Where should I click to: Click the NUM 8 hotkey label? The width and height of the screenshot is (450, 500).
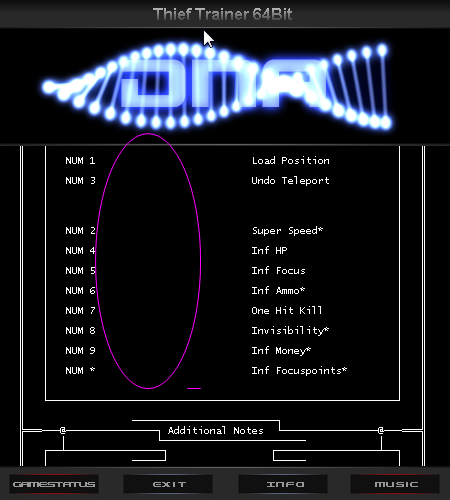point(80,331)
